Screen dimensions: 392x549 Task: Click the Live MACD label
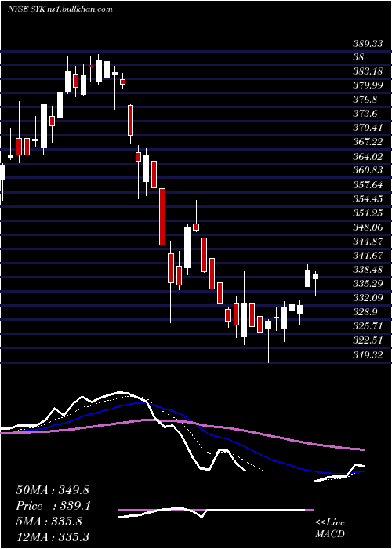coord(330,528)
